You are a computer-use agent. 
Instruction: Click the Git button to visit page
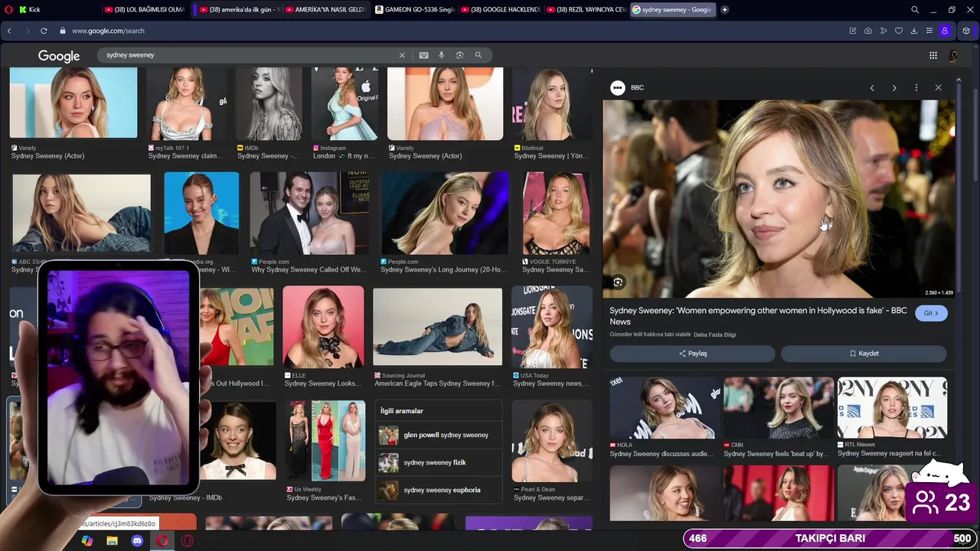pos(931,313)
